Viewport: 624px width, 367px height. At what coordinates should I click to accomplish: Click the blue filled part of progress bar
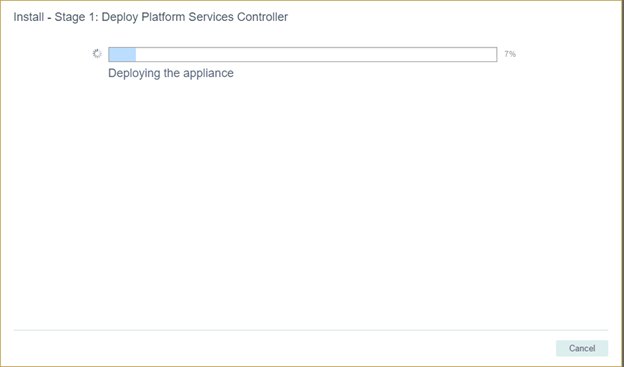click(123, 55)
